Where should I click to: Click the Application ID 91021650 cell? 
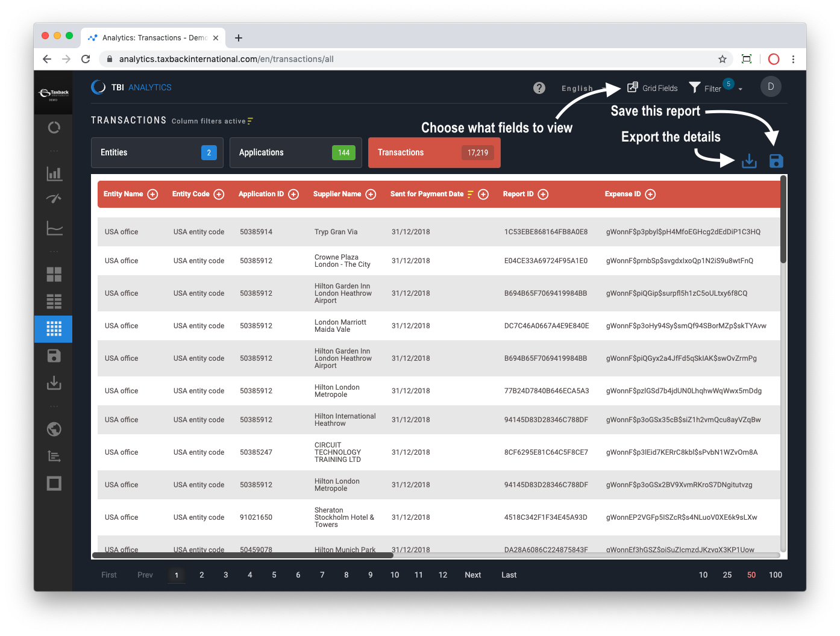point(256,517)
